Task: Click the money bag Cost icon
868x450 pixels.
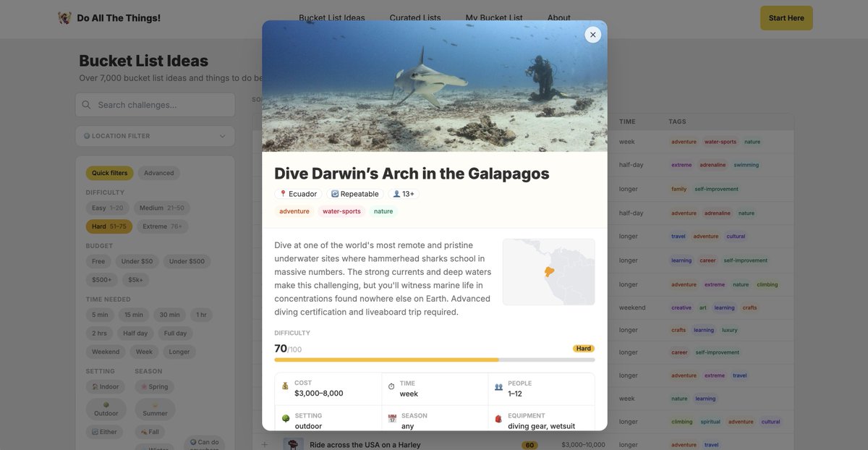Action: click(285, 386)
